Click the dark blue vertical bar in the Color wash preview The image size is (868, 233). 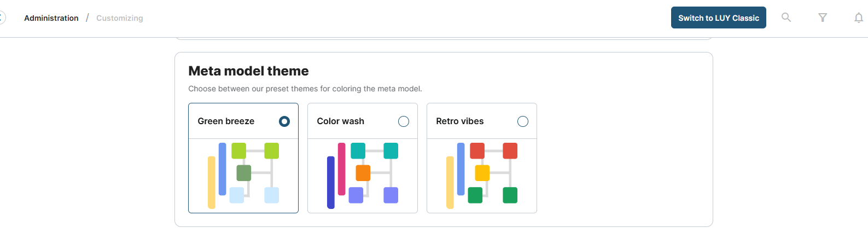331,182
